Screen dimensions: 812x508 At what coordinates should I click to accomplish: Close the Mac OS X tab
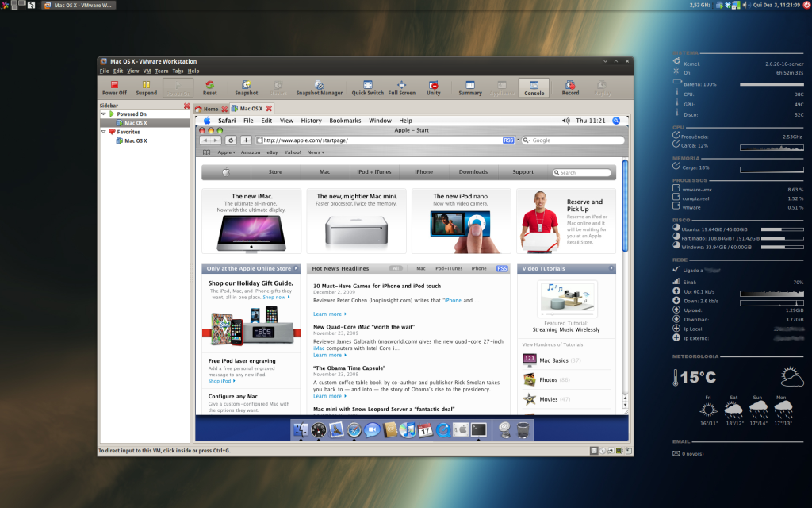pos(269,108)
